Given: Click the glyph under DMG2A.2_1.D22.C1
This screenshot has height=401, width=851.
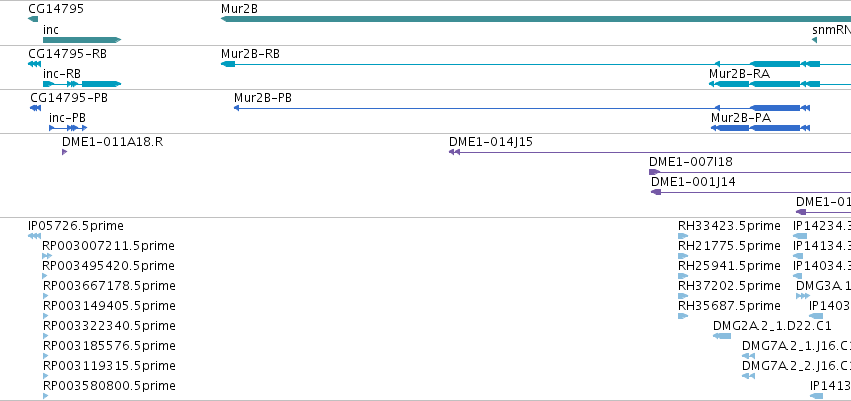Looking at the screenshot, I should [722, 336].
